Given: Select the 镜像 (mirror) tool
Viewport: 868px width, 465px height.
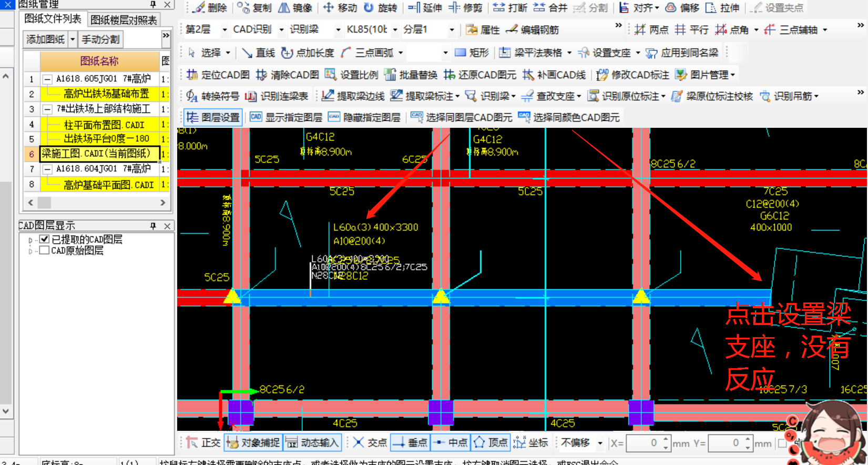Looking at the screenshot, I should [295, 8].
